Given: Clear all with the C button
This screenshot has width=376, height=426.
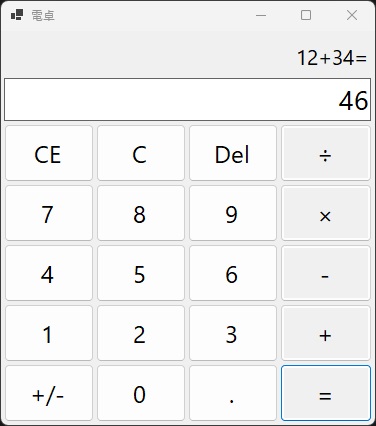Looking at the screenshot, I should [141, 153].
